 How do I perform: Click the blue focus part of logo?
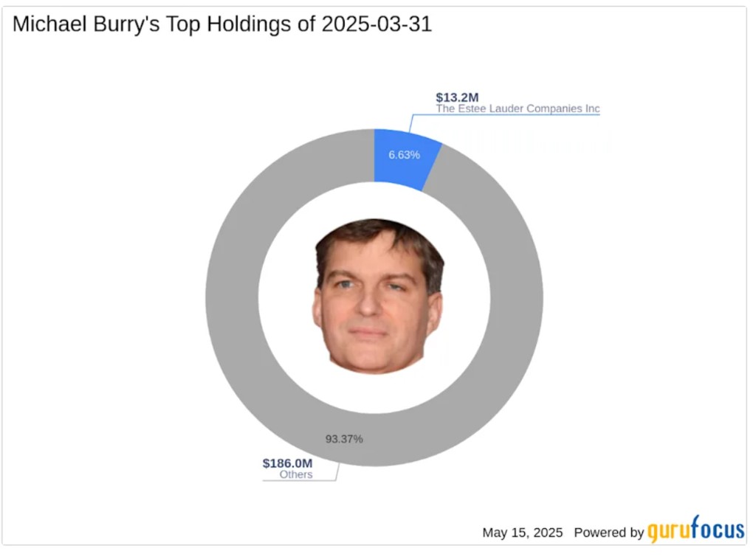point(718,528)
